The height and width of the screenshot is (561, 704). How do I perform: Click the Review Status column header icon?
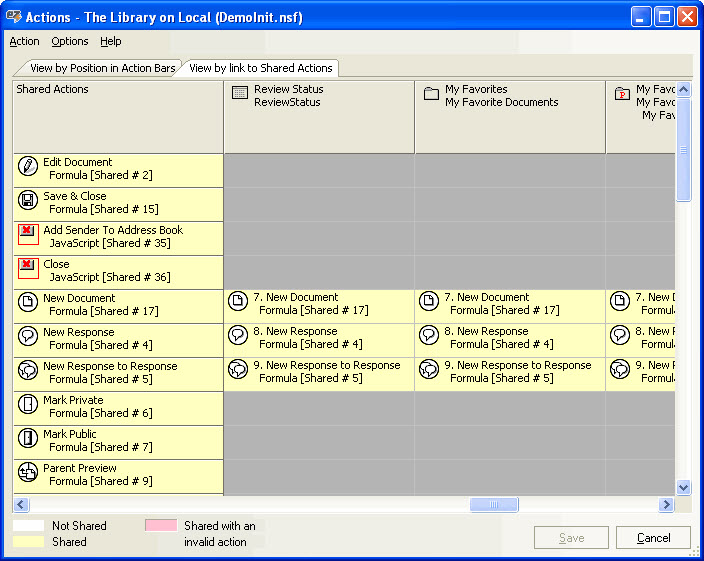240,94
